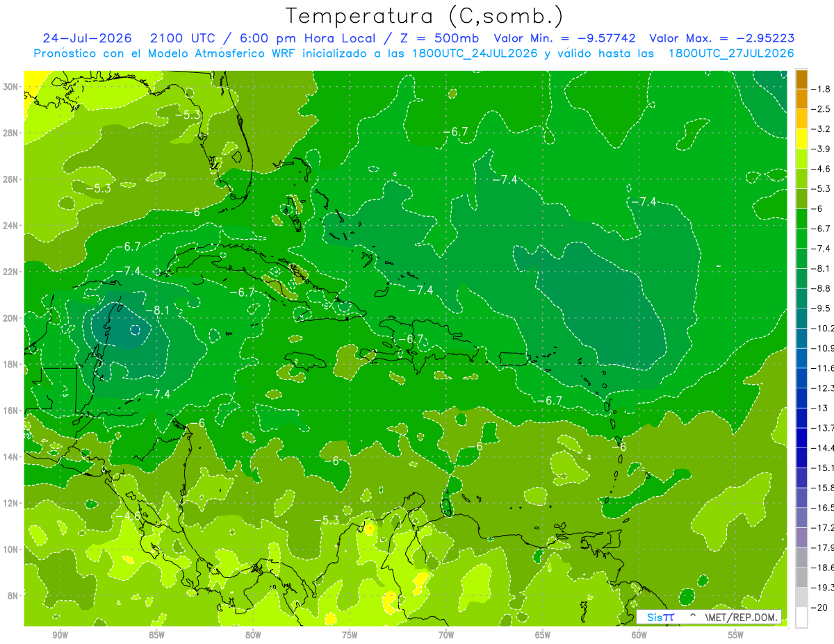Click the '20N' latitude axis label
Screen dimensions: 834x644
tap(12, 318)
